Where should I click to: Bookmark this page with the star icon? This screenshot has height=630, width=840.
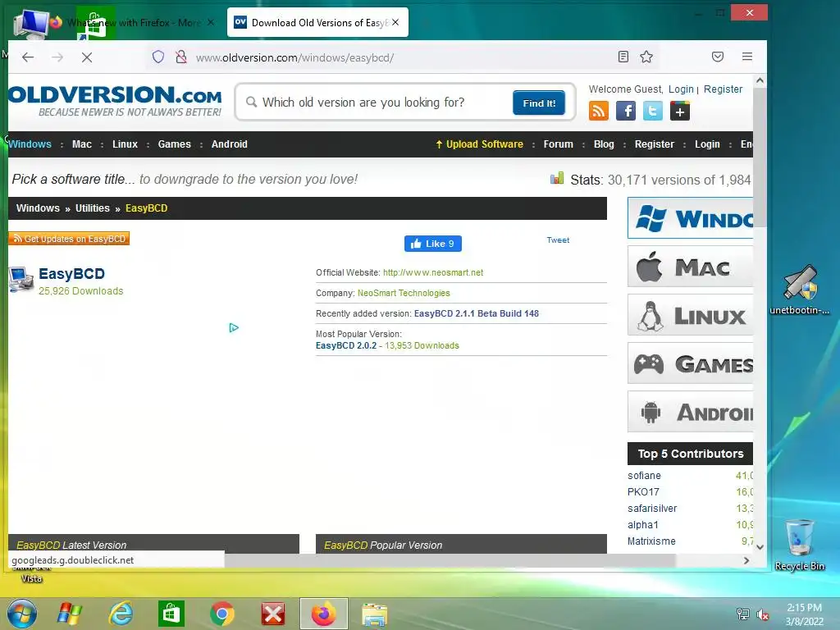click(646, 57)
